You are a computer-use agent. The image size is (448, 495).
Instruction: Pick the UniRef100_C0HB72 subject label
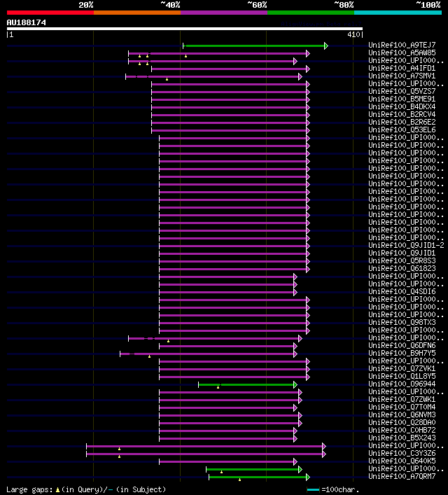click(402, 430)
